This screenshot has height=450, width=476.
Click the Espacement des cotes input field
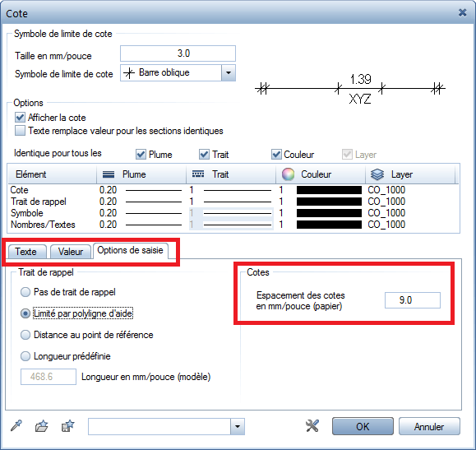point(412,300)
